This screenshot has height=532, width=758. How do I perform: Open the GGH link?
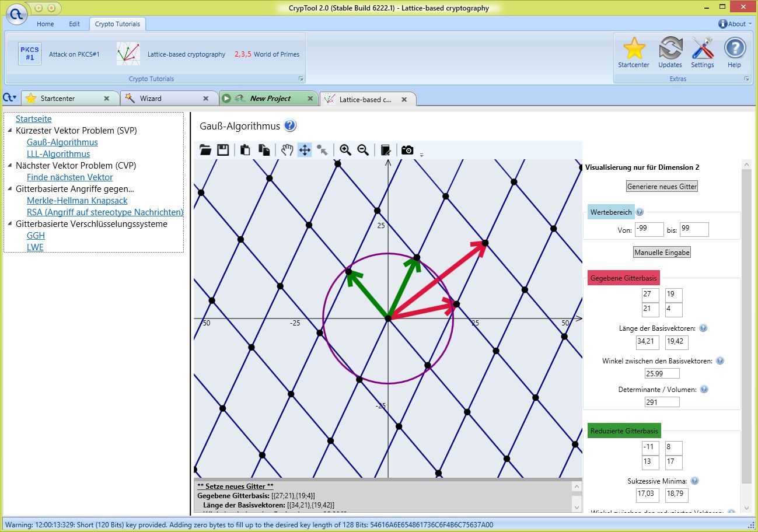pos(36,236)
